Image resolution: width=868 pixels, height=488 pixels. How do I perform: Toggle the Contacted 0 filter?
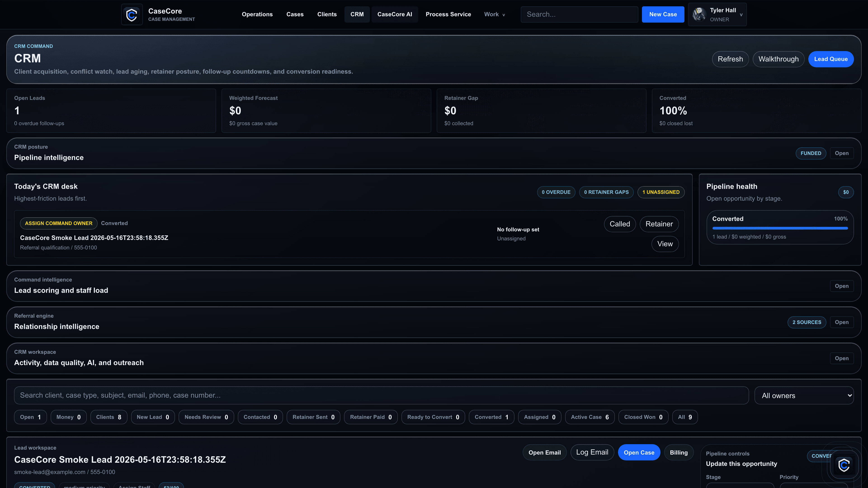(x=260, y=417)
